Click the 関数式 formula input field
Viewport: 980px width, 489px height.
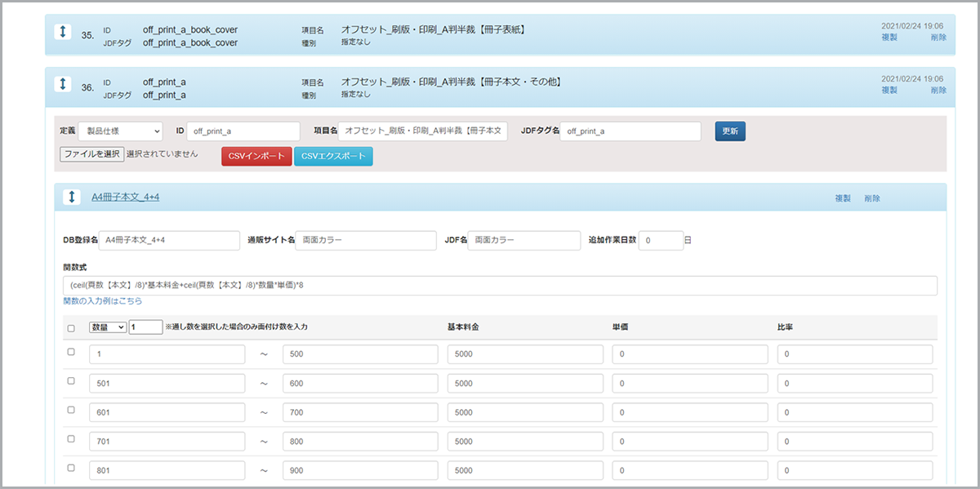point(499,285)
